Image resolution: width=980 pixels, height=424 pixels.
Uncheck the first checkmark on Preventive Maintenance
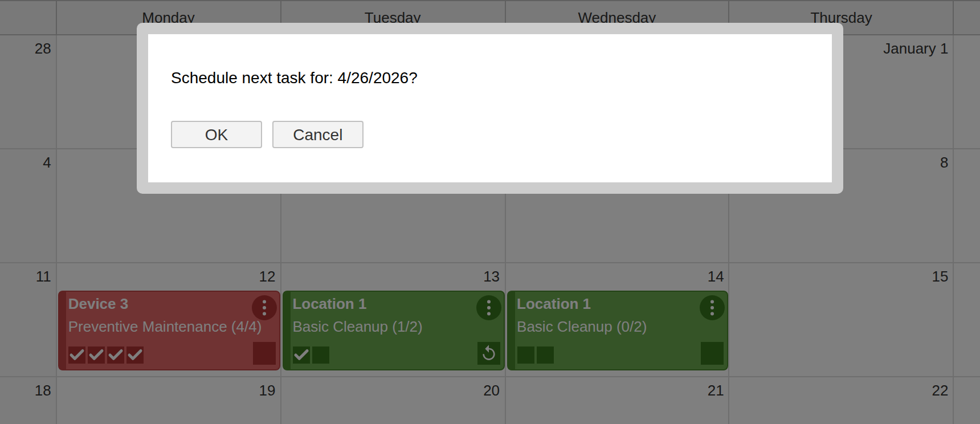[77, 354]
